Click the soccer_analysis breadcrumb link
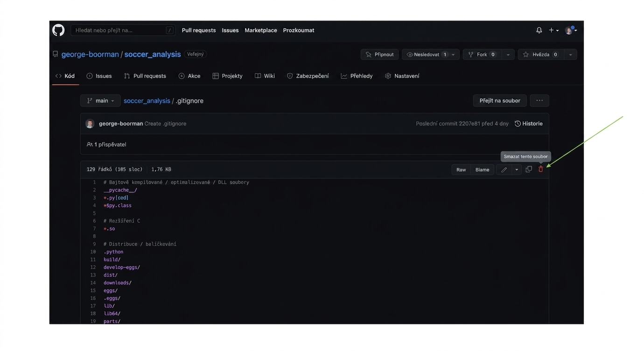The width and height of the screenshot is (644, 351). tap(147, 101)
